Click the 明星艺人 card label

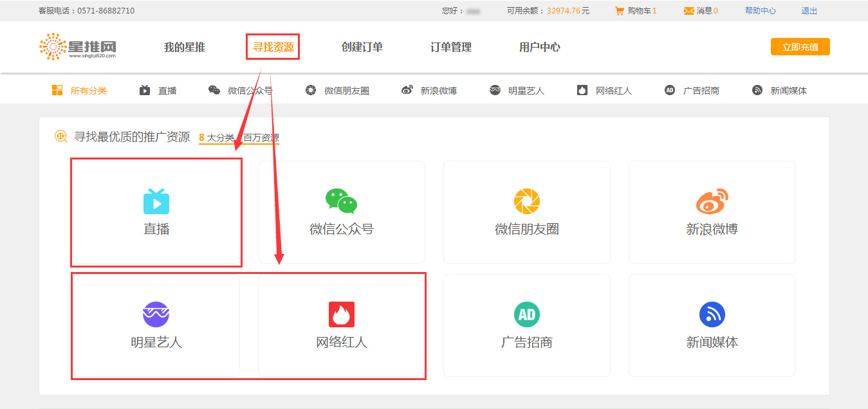(156, 342)
